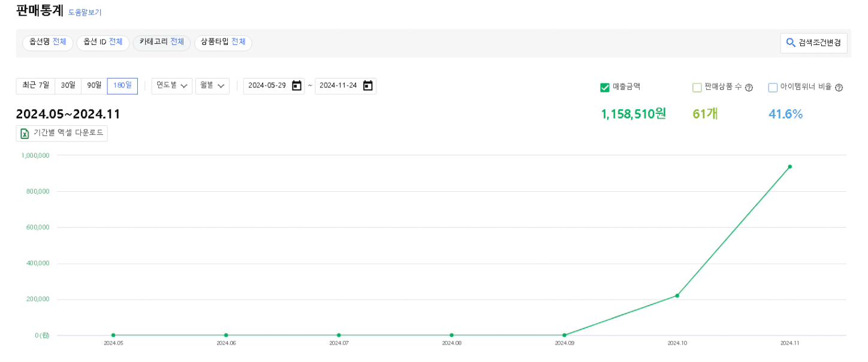Click the 상품타입 전체 filter chip
Viewport: 868px width, 362px height.
(x=223, y=43)
